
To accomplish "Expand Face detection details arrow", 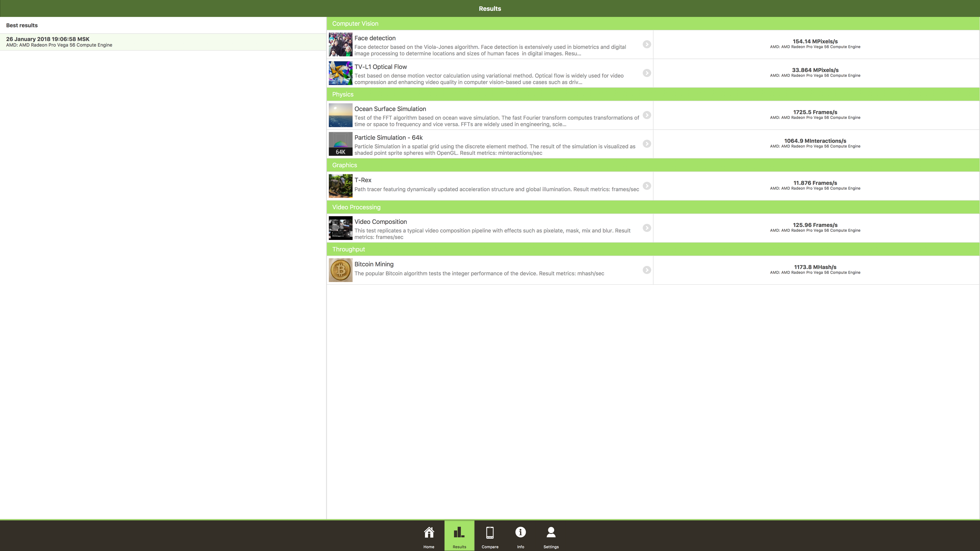I will 647,44.
